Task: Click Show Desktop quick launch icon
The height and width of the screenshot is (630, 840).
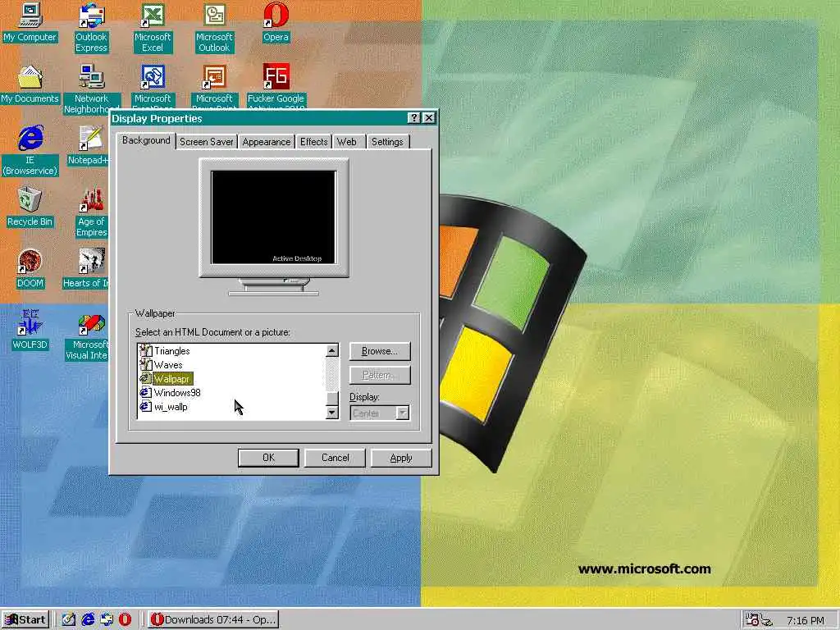Action: [x=69, y=620]
